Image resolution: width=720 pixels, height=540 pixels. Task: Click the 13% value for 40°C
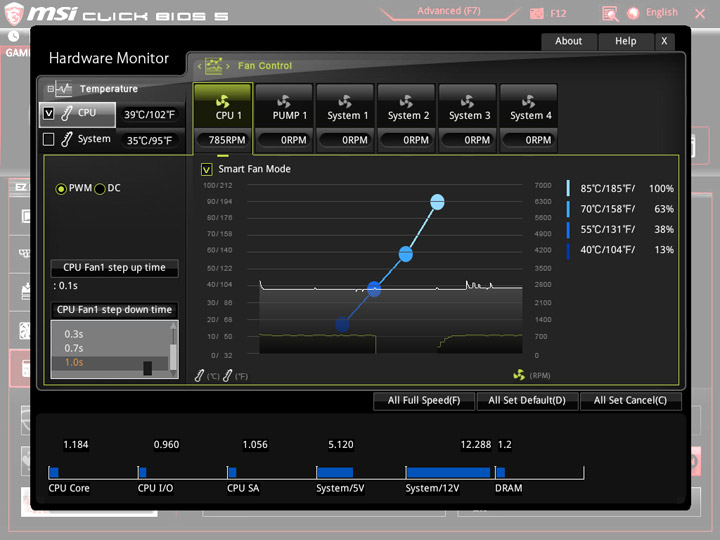(x=664, y=250)
